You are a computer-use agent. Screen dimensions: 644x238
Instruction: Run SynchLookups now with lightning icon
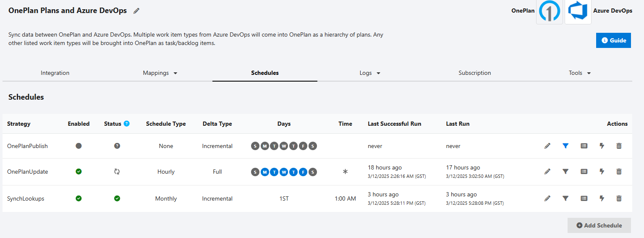coord(602,198)
